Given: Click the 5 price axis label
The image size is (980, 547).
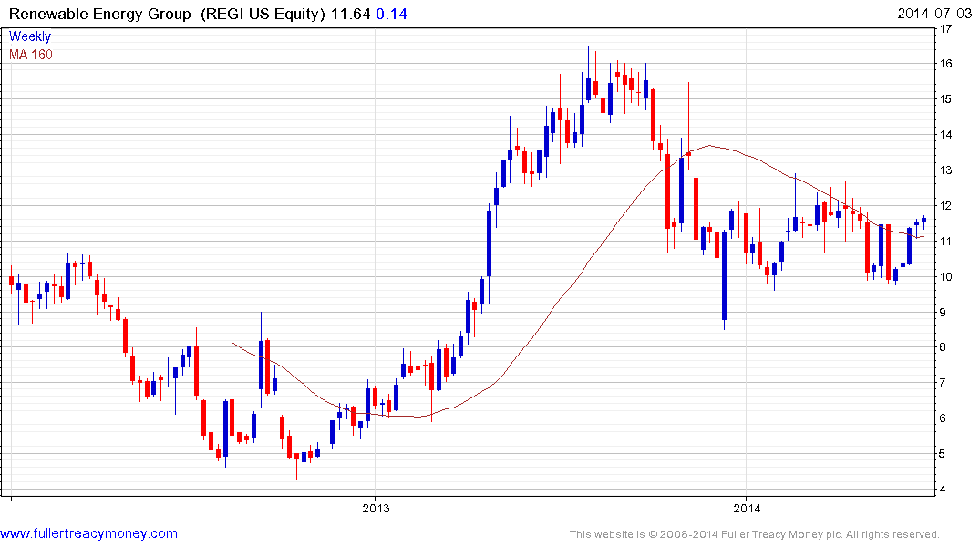Looking at the screenshot, I should [944, 453].
